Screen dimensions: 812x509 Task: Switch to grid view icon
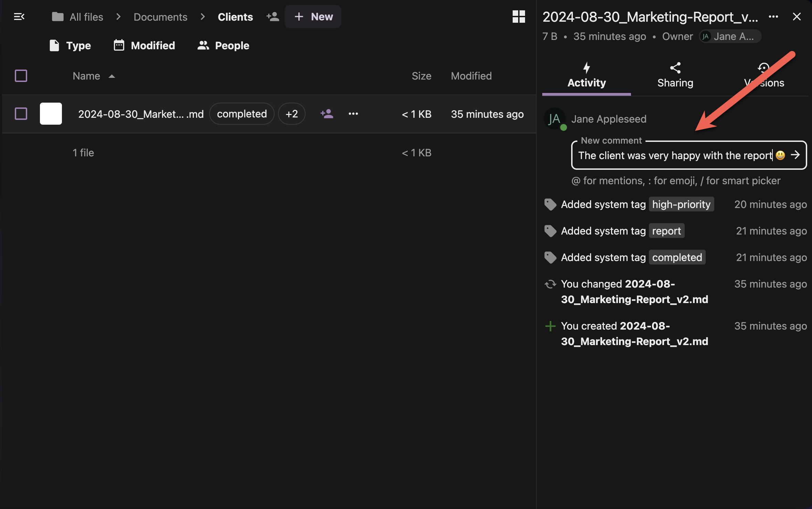point(519,17)
